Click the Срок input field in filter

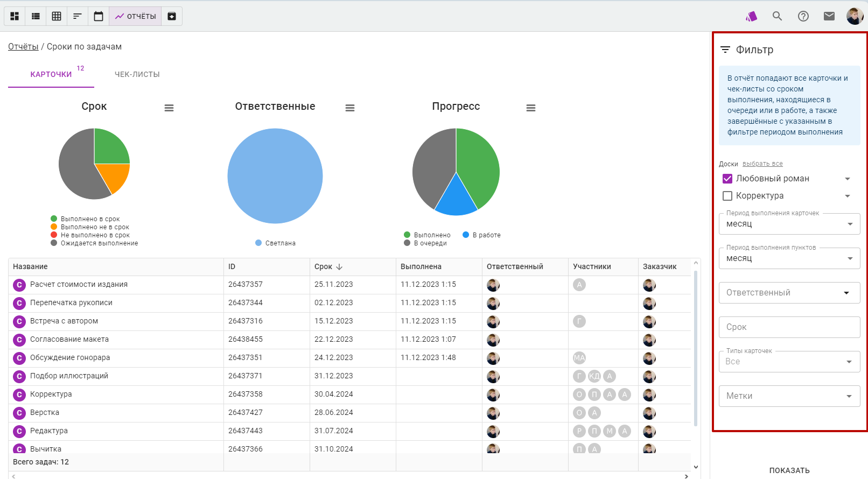[x=789, y=327]
